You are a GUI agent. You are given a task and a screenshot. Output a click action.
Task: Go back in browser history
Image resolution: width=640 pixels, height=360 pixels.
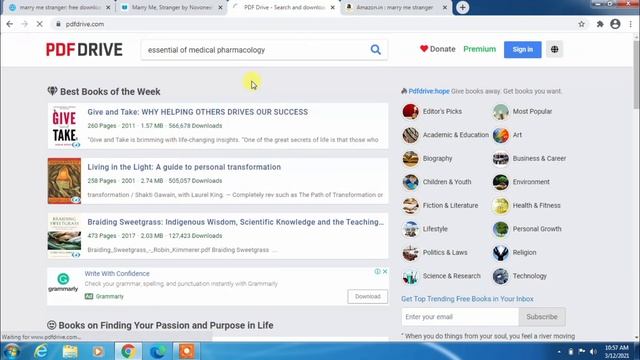(x=10, y=24)
